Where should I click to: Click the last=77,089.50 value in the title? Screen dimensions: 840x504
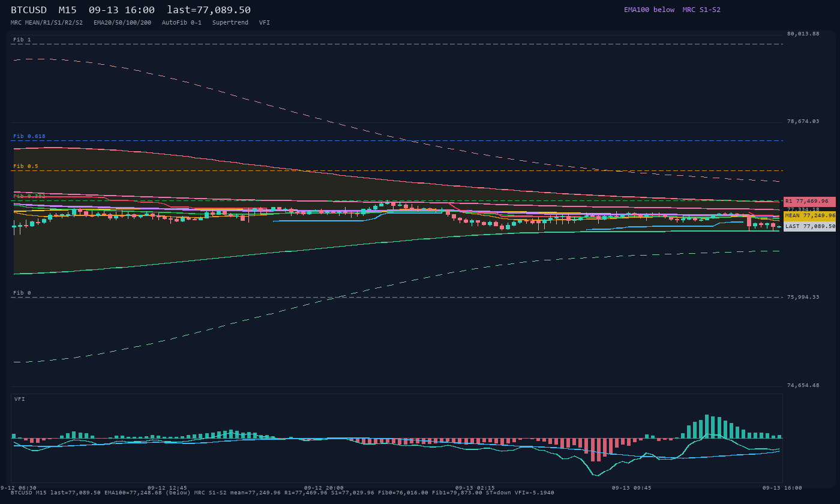click(209, 10)
